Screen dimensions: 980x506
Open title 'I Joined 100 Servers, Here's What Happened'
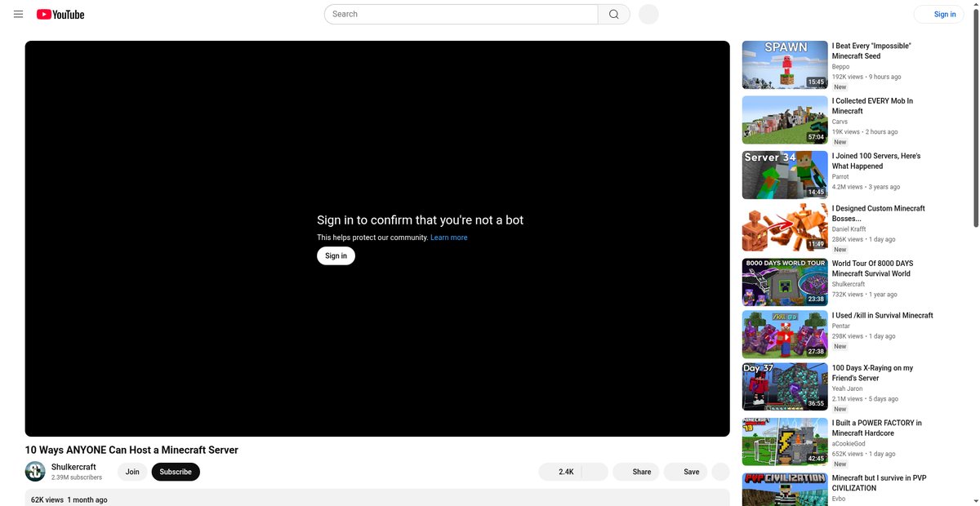pos(876,161)
